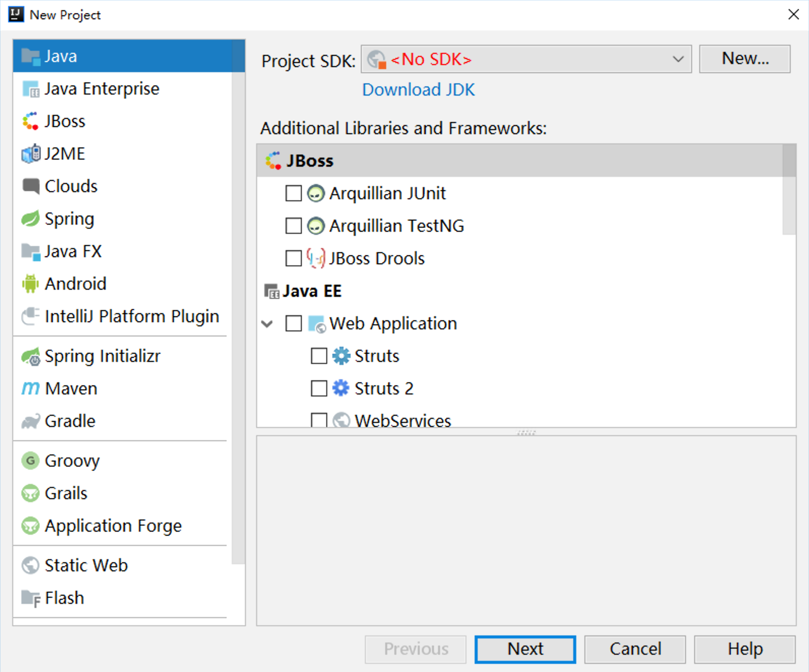Open Help for the New Project dialog

coord(745,649)
